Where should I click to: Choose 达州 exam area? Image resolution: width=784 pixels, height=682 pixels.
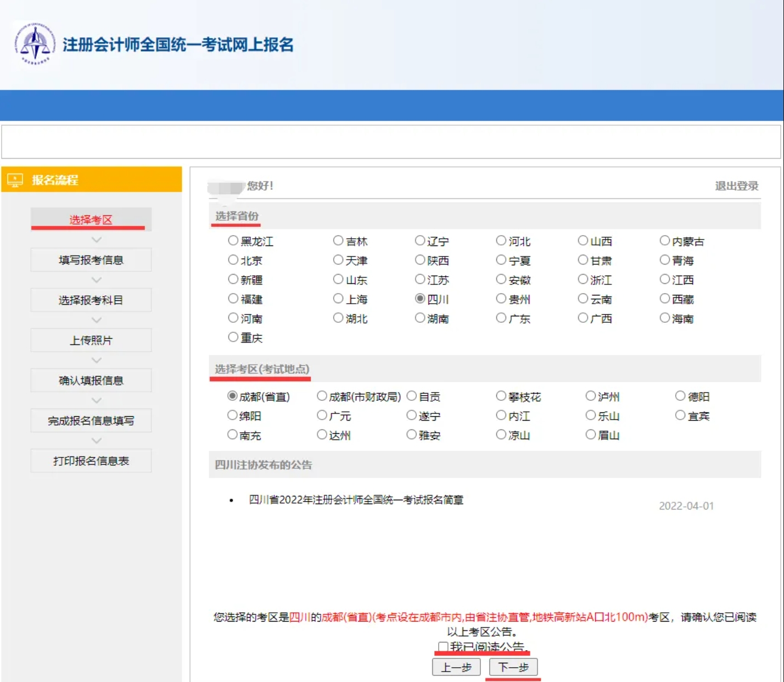(x=322, y=434)
